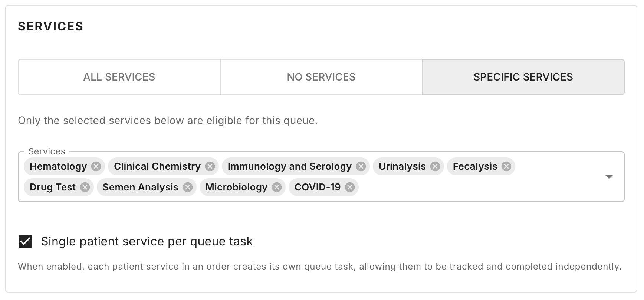Select the ALL SERVICES option
The width and height of the screenshot is (644, 300).
click(119, 77)
